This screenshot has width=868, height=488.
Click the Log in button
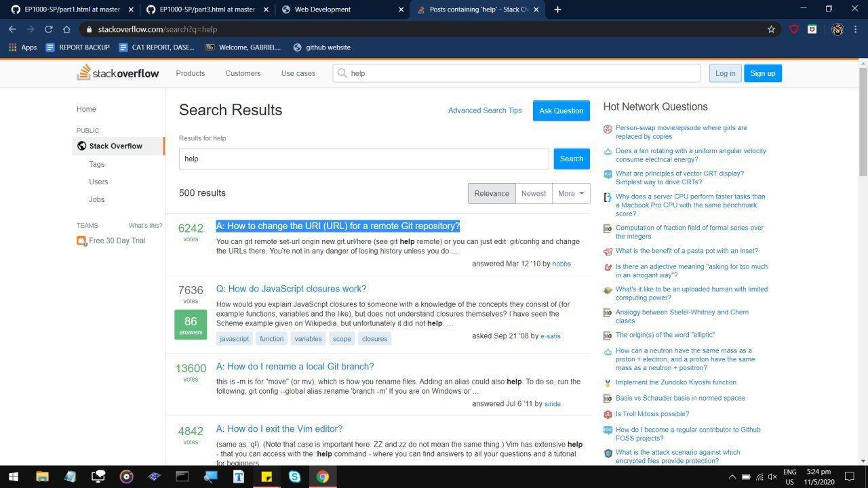click(x=725, y=73)
